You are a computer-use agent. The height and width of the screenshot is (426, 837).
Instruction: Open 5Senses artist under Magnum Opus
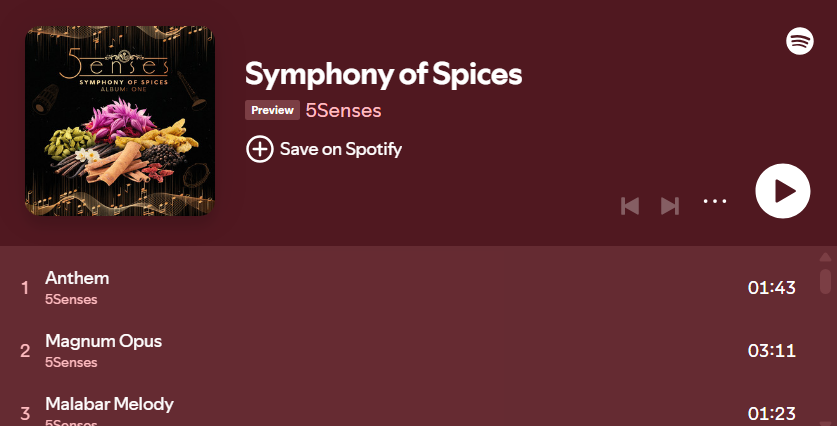tap(71, 362)
